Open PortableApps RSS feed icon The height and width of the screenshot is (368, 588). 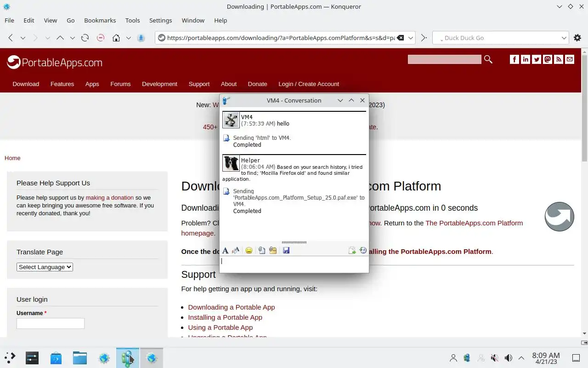click(x=559, y=59)
